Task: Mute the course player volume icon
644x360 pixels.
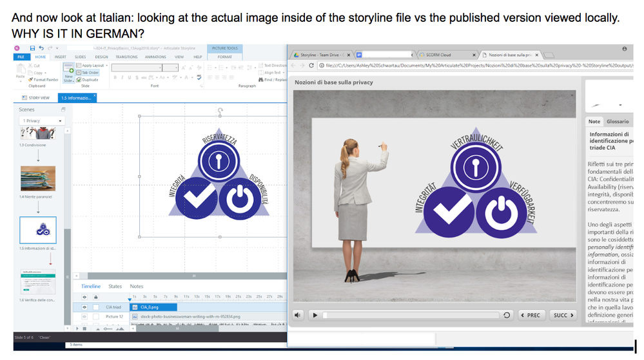Action: click(x=297, y=315)
